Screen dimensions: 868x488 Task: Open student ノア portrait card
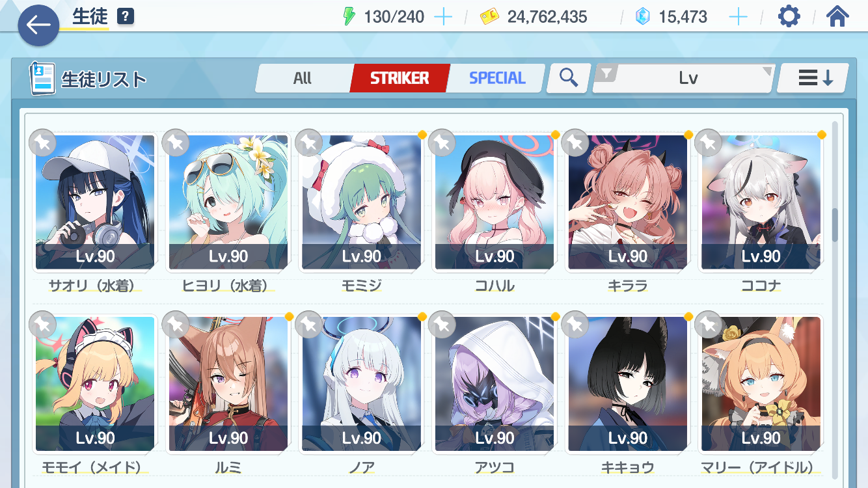[x=361, y=385]
